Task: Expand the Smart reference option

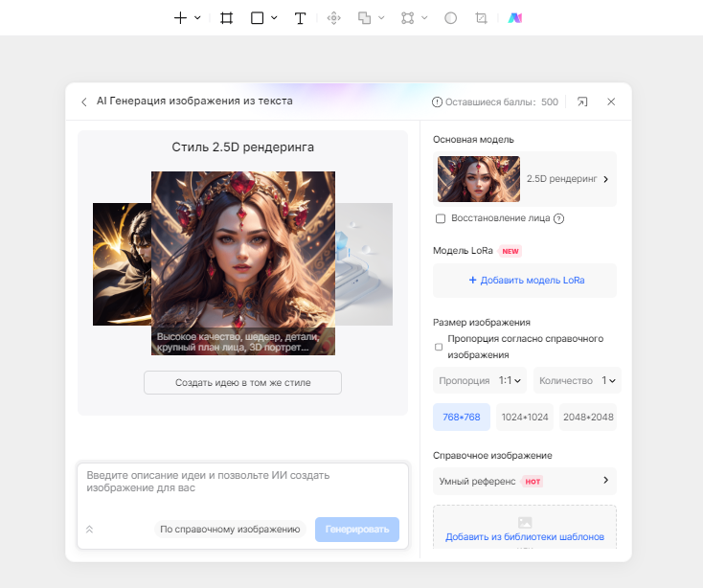Action: click(525, 481)
